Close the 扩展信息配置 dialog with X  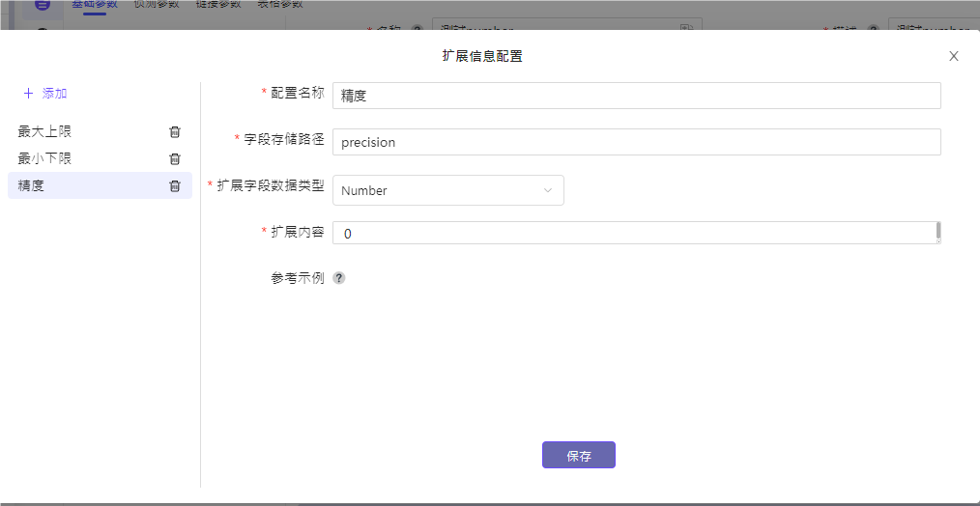tap(953, 56)
